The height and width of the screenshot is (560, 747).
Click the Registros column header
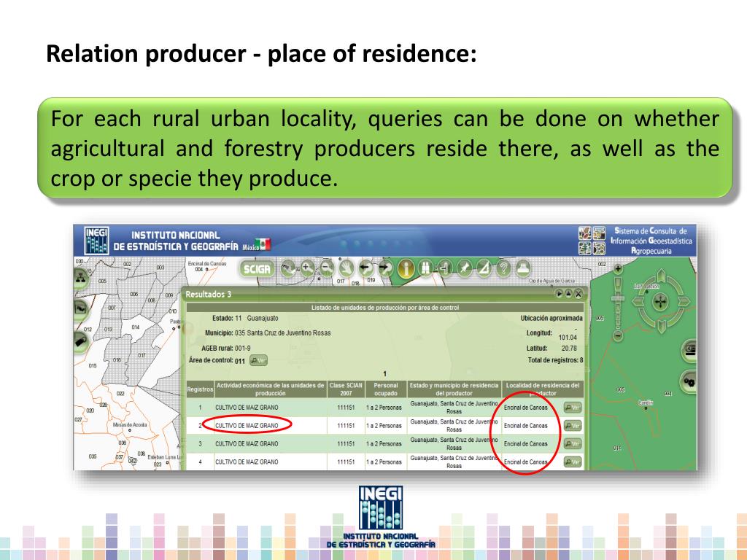tap(200, 389)
